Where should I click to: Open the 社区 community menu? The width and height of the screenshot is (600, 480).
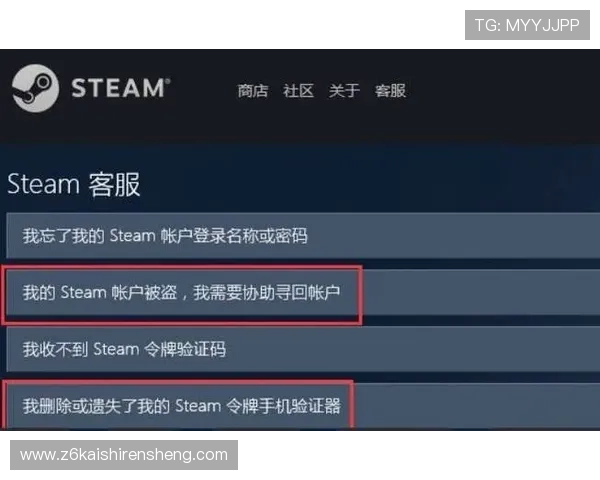point(298,91)
